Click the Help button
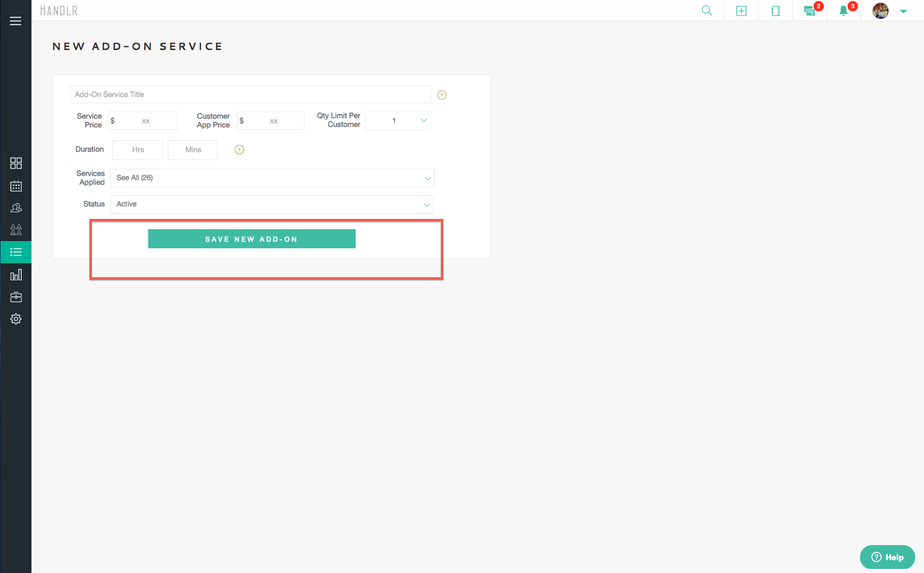 coord(887,557)
